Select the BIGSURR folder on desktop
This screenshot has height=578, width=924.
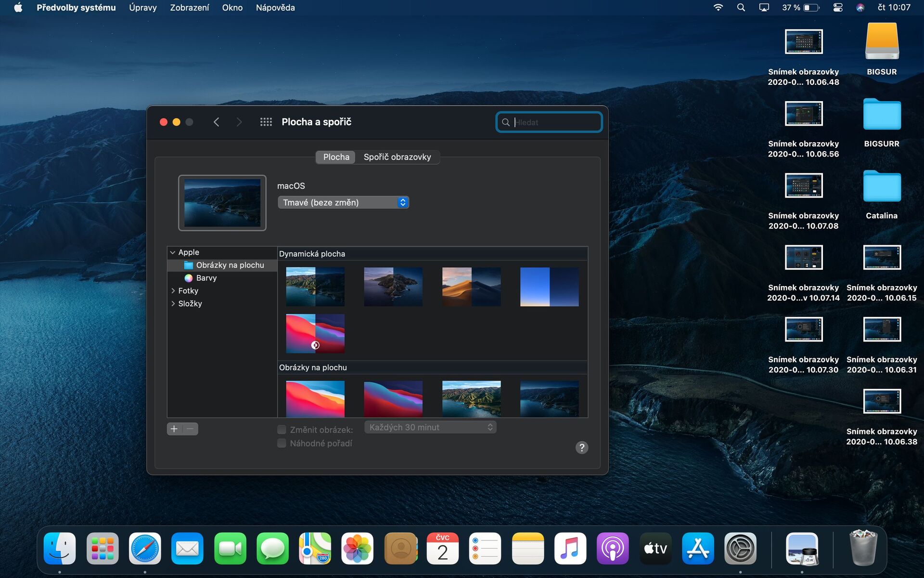[x=882, y=114]
